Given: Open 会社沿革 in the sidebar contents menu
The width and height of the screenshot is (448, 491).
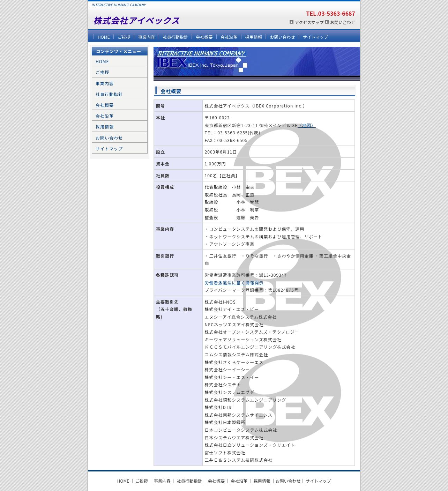Looking at the screenshot, I should (x=120, y=116).
